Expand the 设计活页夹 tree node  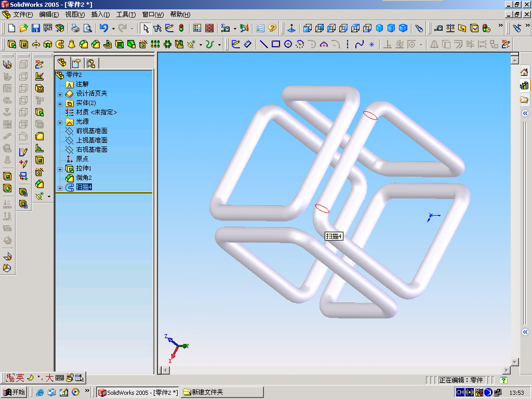point(60,95)
